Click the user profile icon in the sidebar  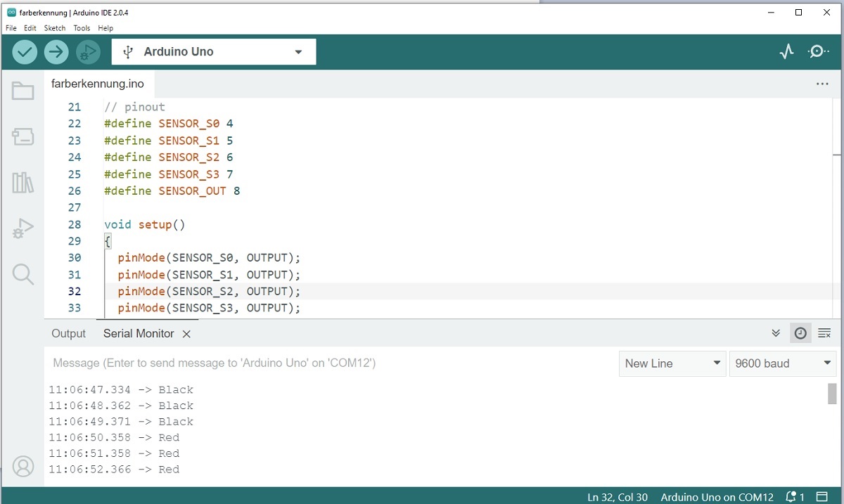coord(23,466)
